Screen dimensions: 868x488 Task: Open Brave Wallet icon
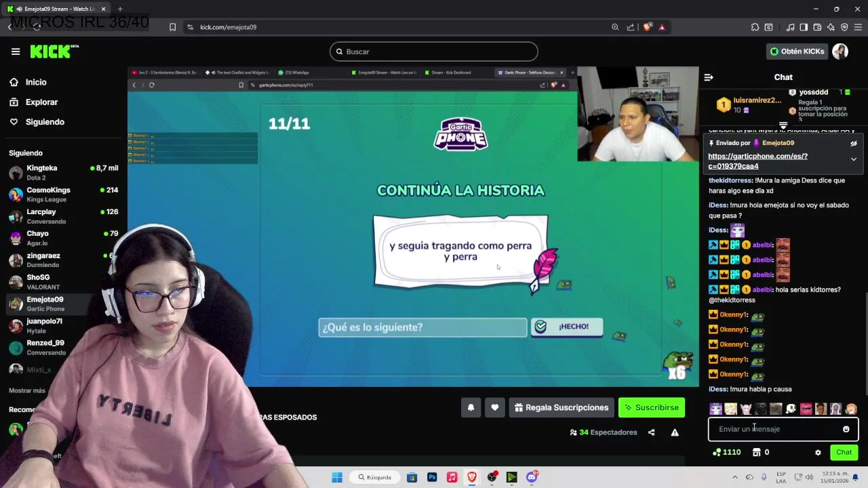(x=817, y=27)
